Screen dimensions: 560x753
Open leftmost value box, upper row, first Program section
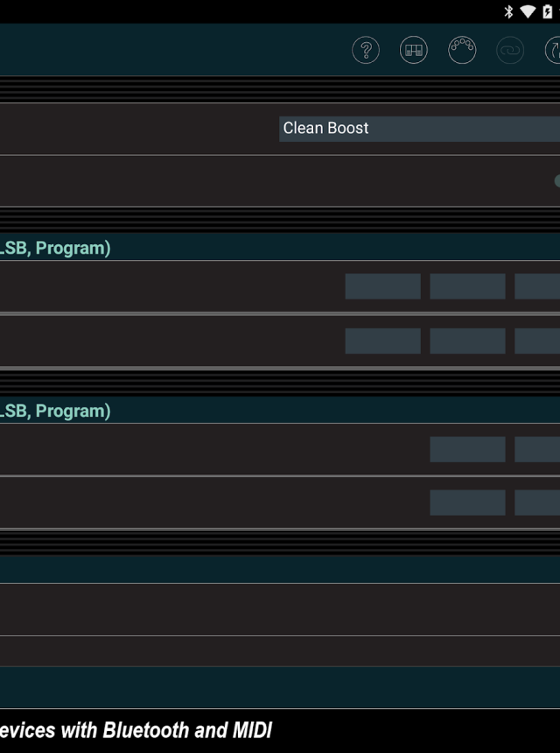pos(382,286)
